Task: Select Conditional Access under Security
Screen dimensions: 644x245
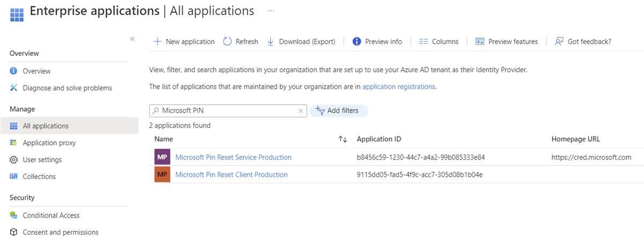Action: (x=51, y=215)
